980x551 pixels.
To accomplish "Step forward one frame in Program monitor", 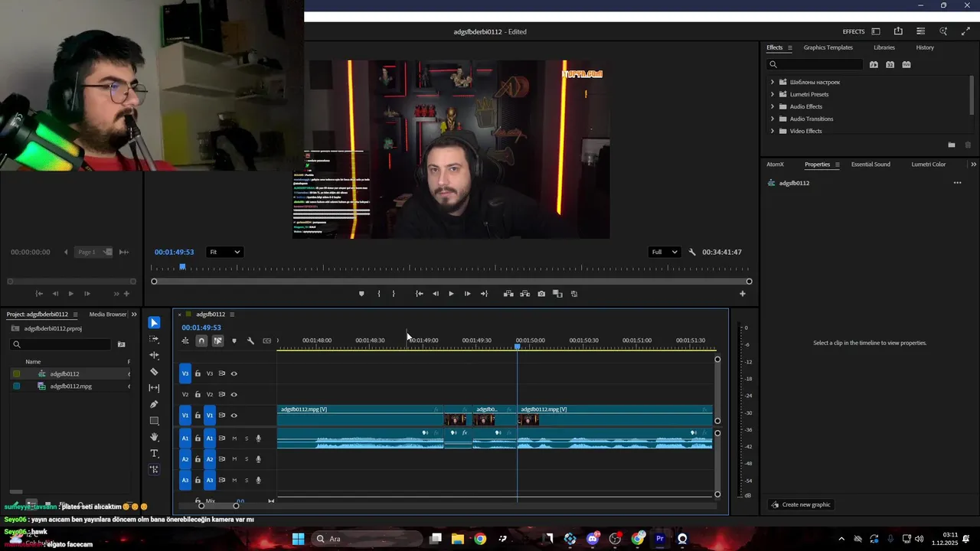I will (x=467, y=294).
